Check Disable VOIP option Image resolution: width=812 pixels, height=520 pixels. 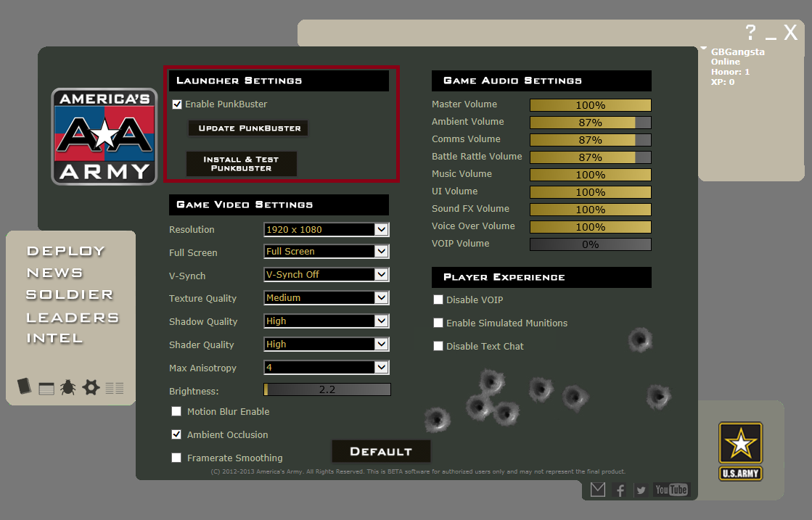tap(438, 300)
